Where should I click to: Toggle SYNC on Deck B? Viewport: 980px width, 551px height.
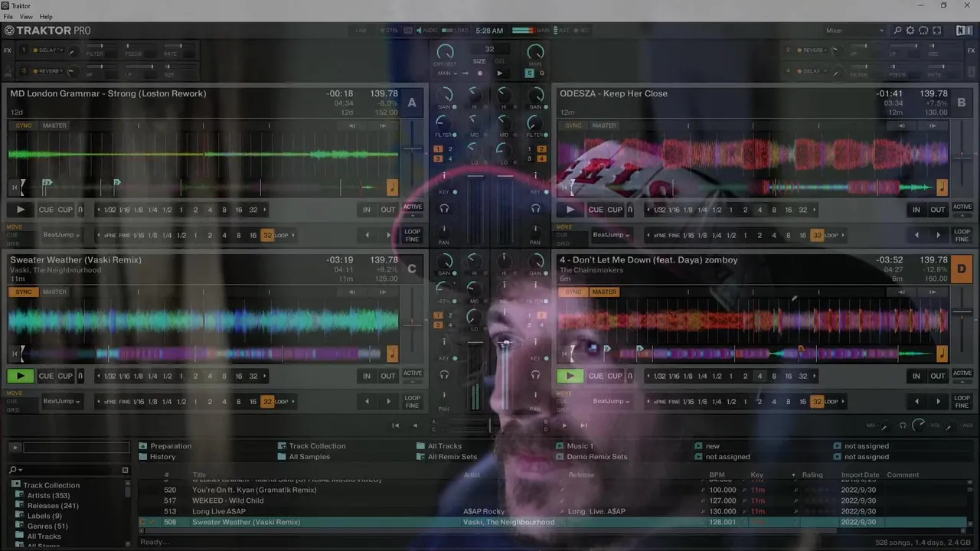pyautogui.click(x=573, y=126)
